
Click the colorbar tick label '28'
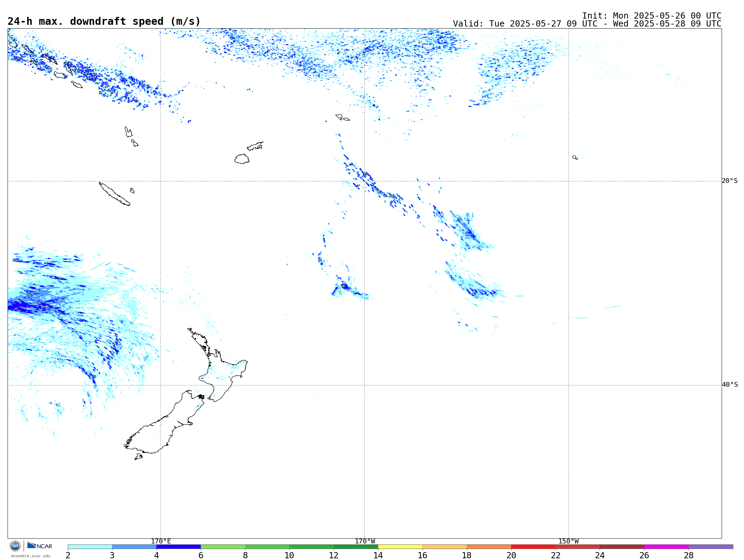[689, 555]
